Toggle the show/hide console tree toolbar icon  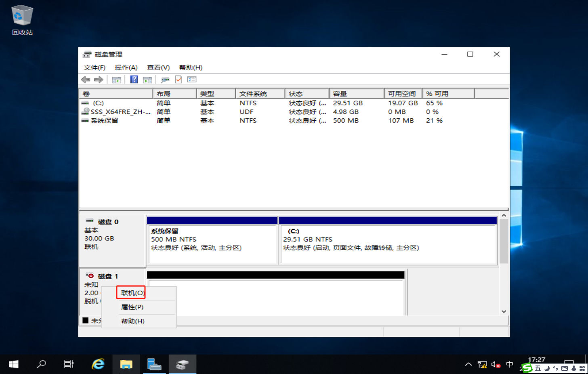coord(116,80)
